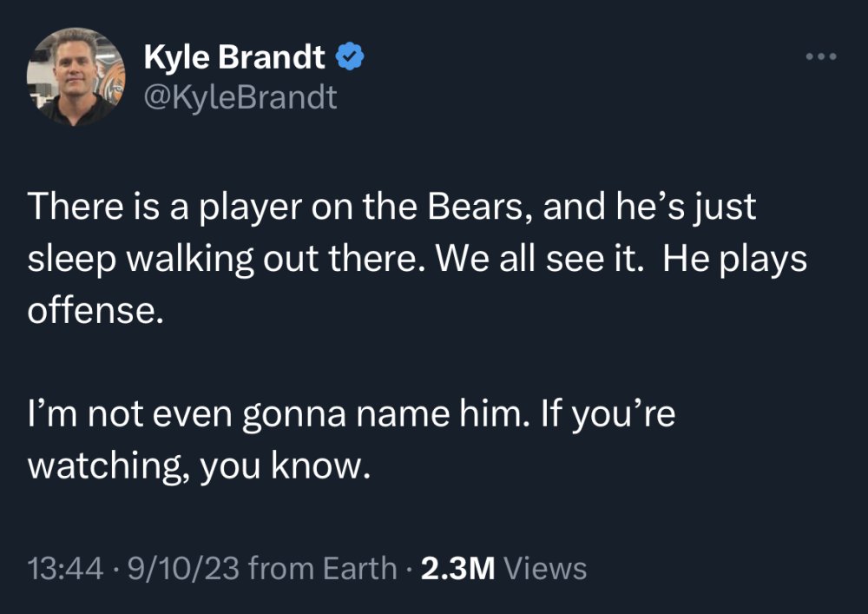Click the "from Earth" location label
Screen dimensions: 868x614
(x=322, y=569)
